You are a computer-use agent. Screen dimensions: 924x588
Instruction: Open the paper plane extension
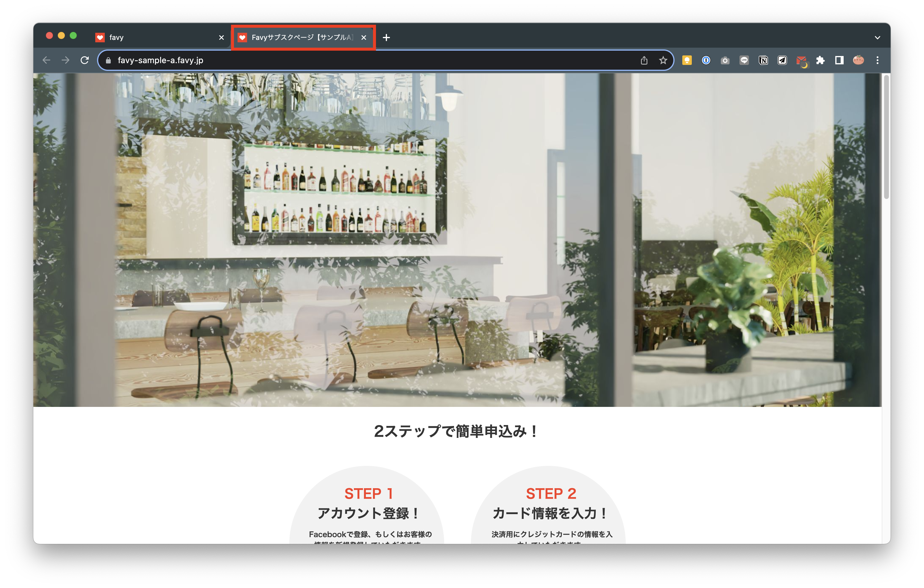(782, 60)
